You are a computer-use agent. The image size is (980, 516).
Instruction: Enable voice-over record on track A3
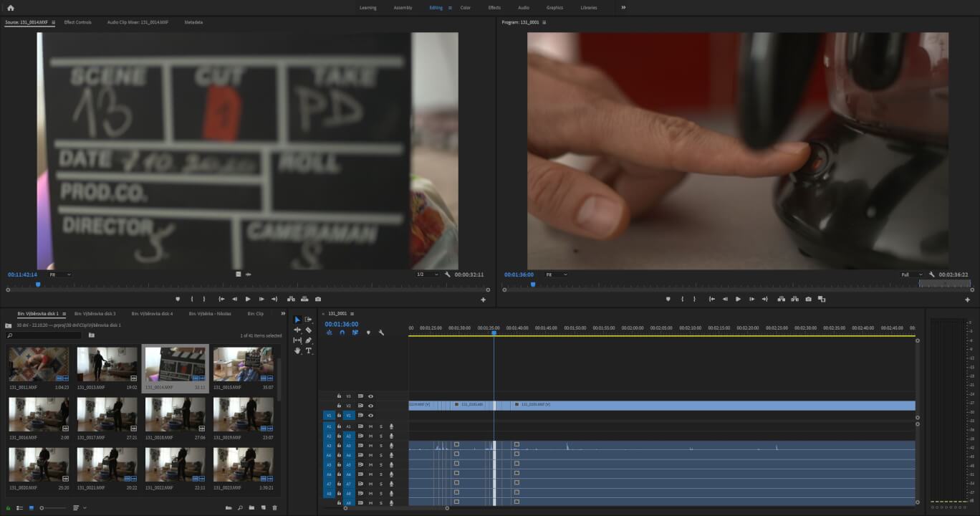point(391,446)
